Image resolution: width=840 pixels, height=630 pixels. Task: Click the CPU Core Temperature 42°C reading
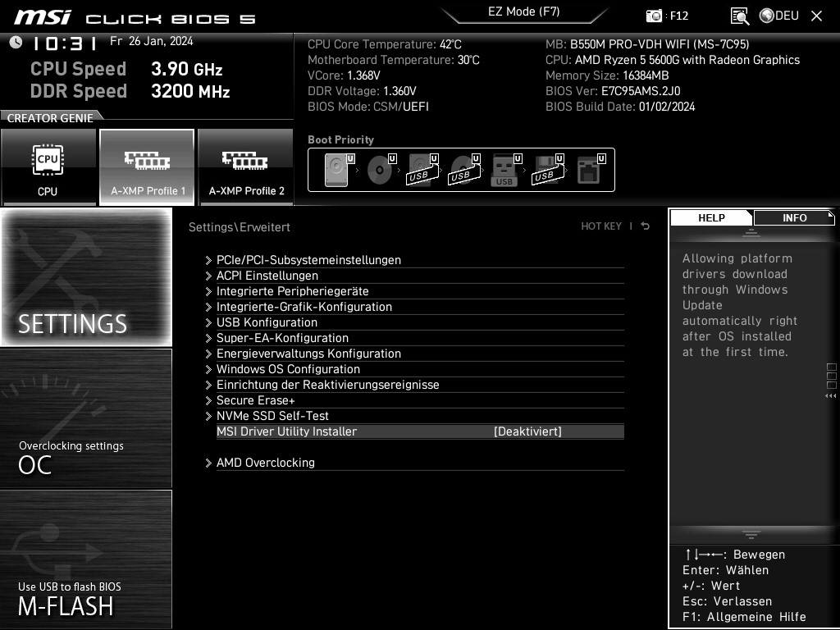tap(384, 44)
